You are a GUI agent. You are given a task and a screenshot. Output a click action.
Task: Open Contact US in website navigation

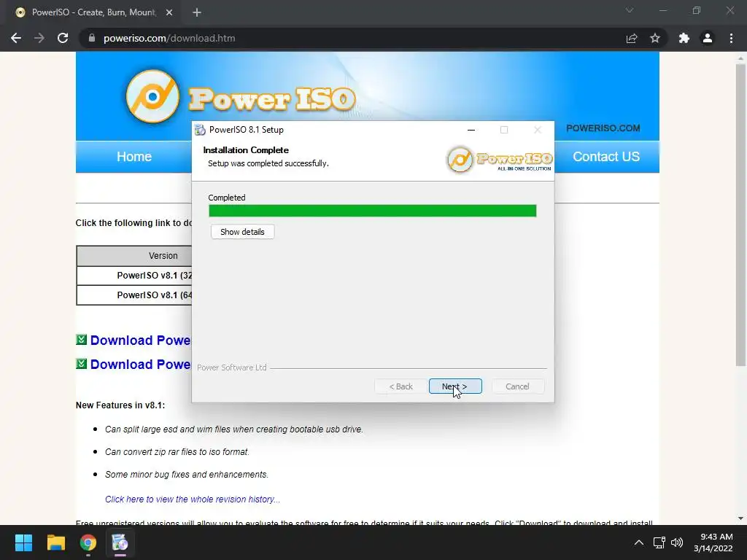[606, 157]
